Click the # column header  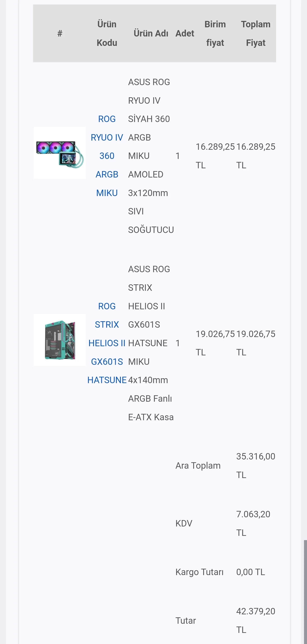(60, 33)
